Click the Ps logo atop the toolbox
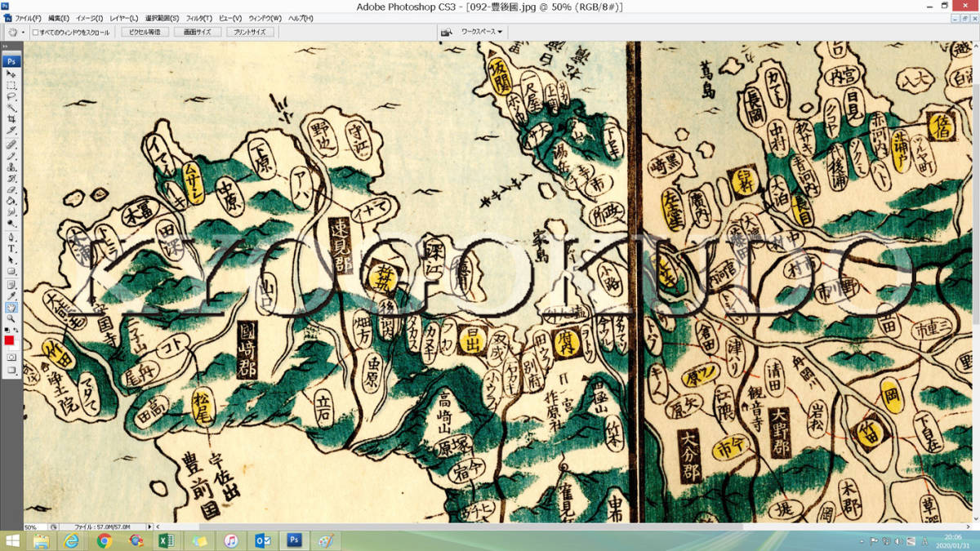980x551 pixels. click(11, 61)
